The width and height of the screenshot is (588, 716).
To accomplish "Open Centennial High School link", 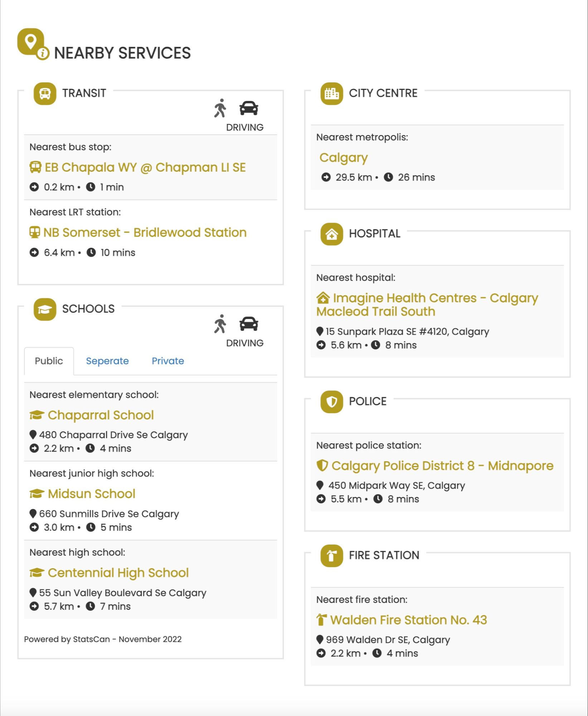I will point(118,573).
